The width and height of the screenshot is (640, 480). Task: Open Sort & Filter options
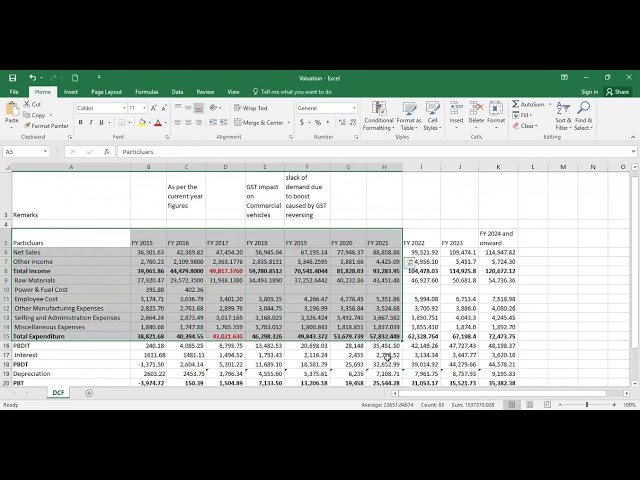[563, 116]
